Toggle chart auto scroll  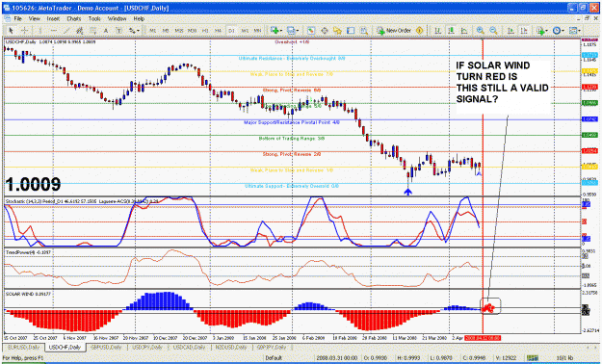pyautogui.click(x=510, y=31)
